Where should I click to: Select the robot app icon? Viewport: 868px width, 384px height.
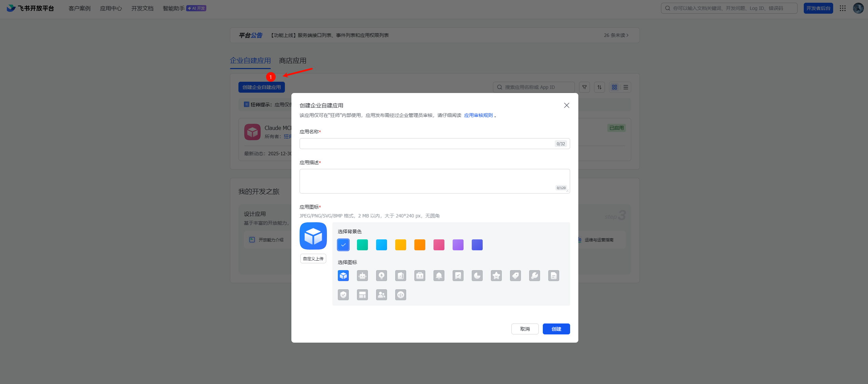point(362,276)
